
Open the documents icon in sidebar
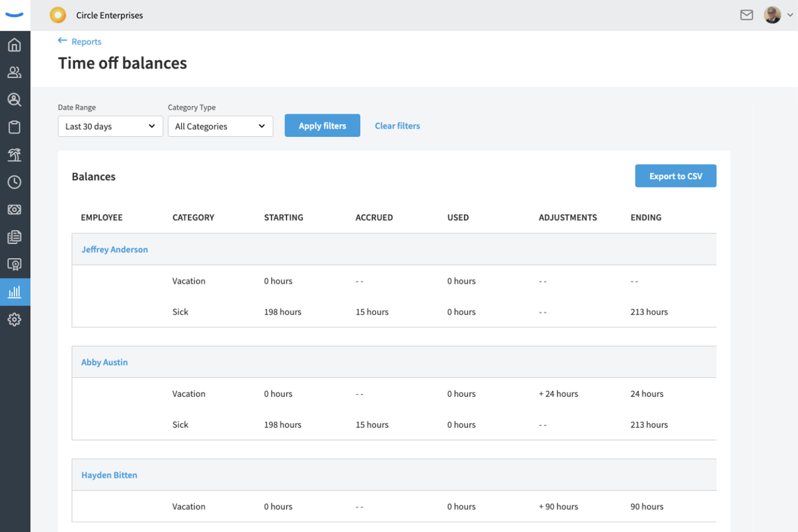click(15, 237)
